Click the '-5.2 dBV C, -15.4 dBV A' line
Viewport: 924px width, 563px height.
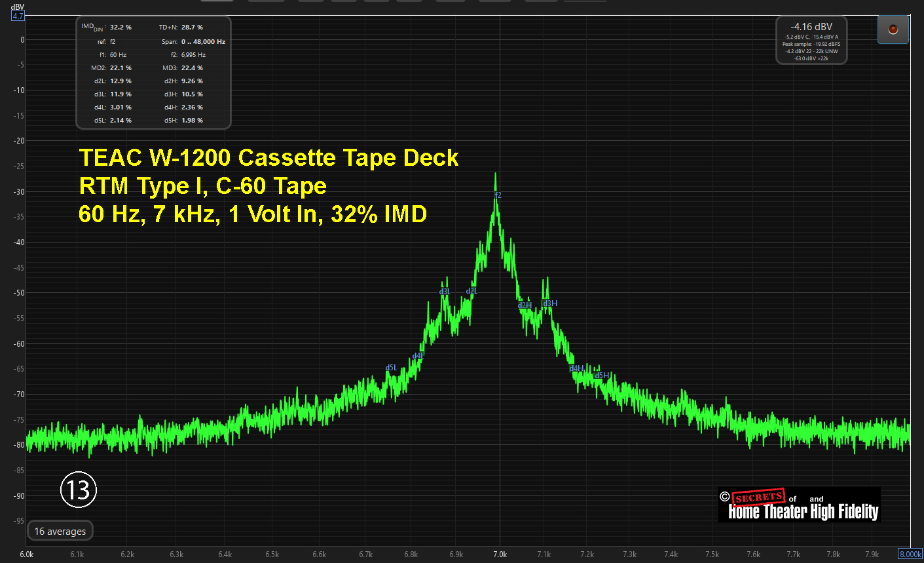click(811, 37)
